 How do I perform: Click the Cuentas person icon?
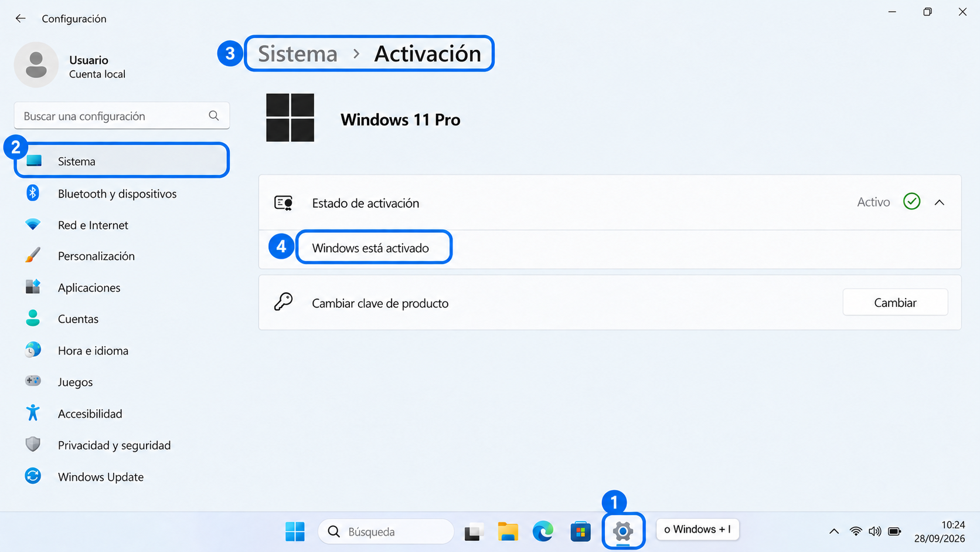click(33, 319)
